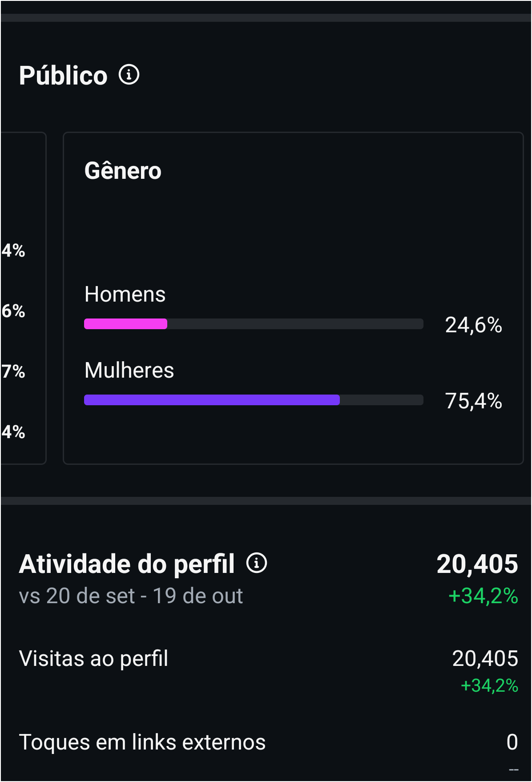The width and height of the screenshot is (532, 782).
Task: Open the Atividade do perfil info icon
Action: pos(257,563)
